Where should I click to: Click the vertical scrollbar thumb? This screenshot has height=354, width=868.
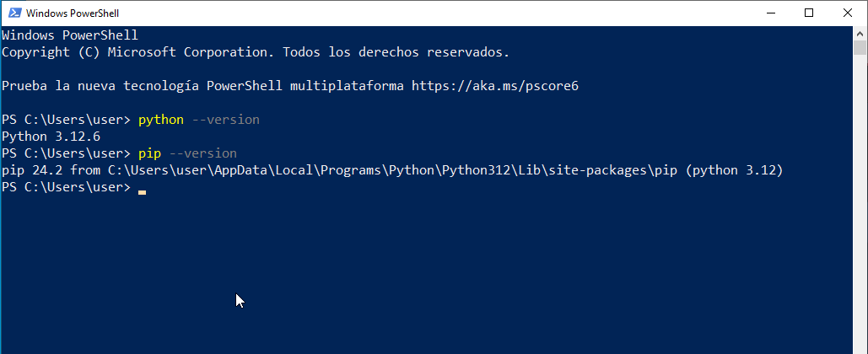860,47
